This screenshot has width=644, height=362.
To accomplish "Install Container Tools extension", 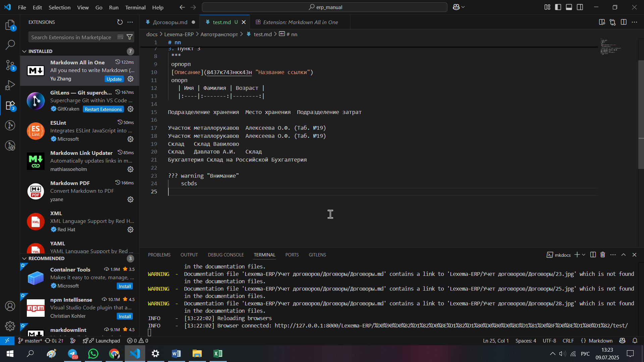I will 125,286.
